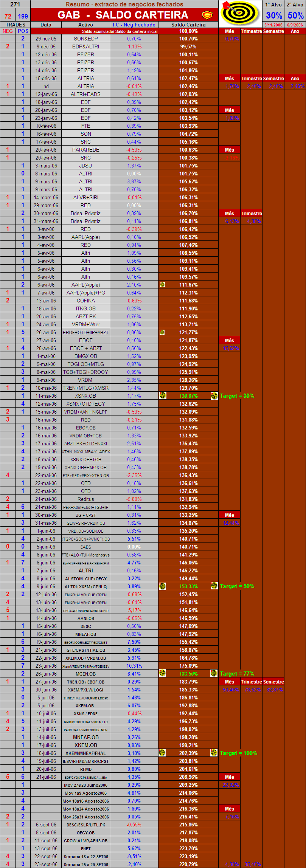The width and height of the screenshot is (306, 868).
Task: Select the date '5/11/2006' under first target
Action: coord(273,25)
